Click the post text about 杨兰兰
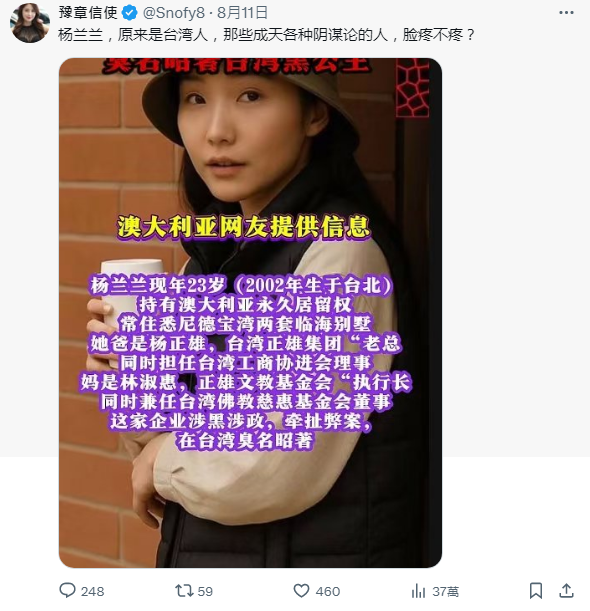590x611 pixels. click(267, 35)
